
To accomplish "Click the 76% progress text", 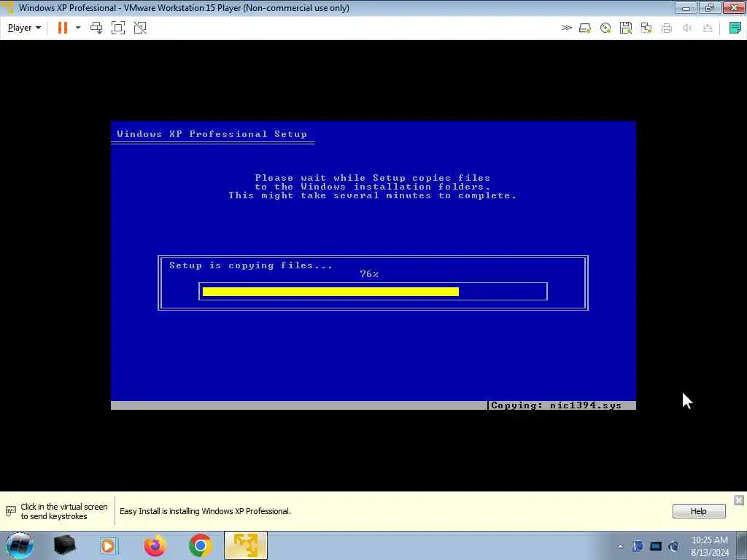I will pos(369,274).
